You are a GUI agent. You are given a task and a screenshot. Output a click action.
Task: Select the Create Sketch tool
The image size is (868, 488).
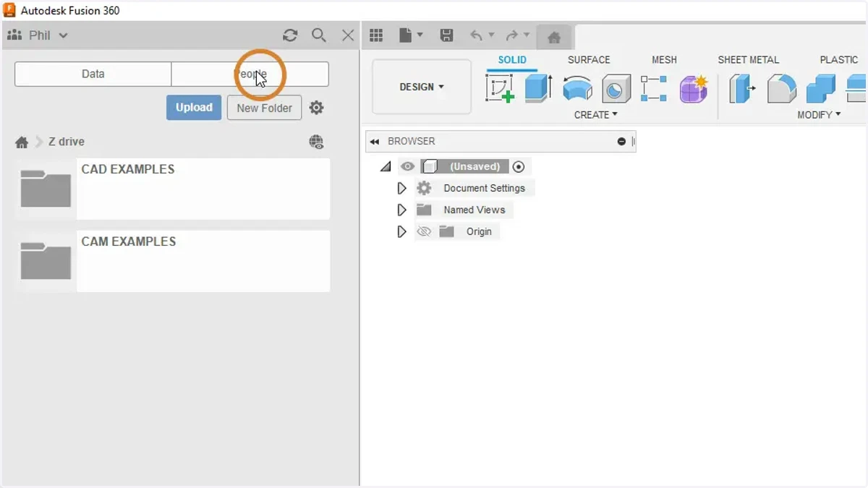(x=499, y=89)
